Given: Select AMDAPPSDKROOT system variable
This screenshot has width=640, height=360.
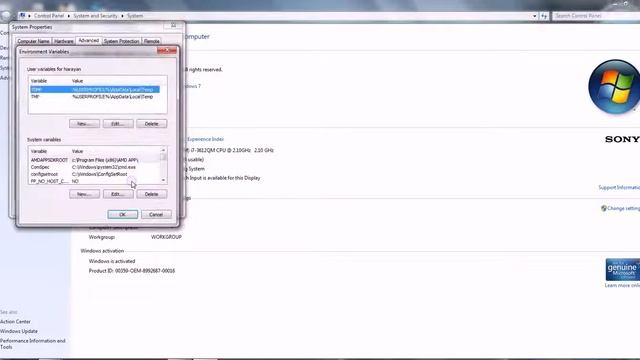Looking at the screenshot, I should 95,160.
